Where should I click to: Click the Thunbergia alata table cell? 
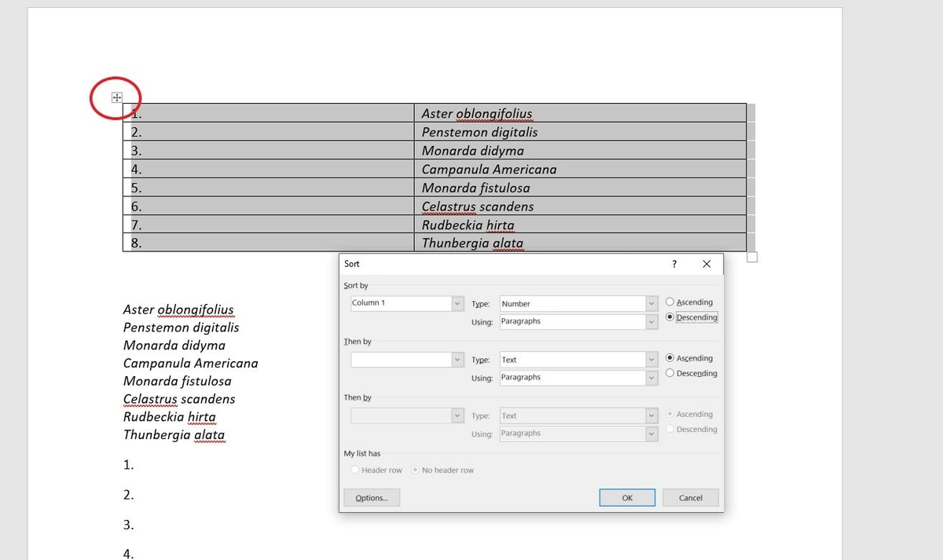[487, 243]
